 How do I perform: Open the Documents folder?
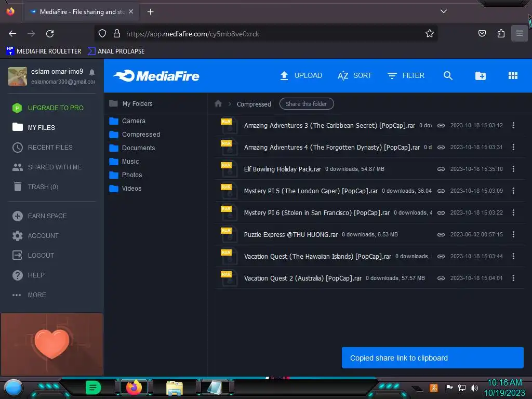tap(132, 148)
